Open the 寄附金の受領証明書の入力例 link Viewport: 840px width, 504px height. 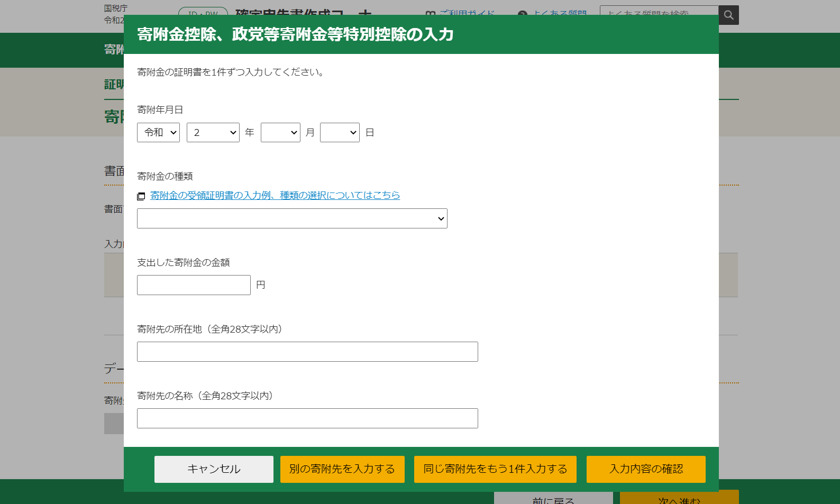click(275, 196)
